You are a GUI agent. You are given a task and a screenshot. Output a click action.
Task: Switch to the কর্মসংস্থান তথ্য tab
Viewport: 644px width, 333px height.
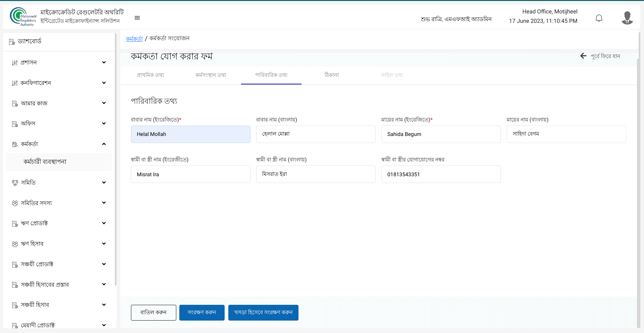coord(211,75)
